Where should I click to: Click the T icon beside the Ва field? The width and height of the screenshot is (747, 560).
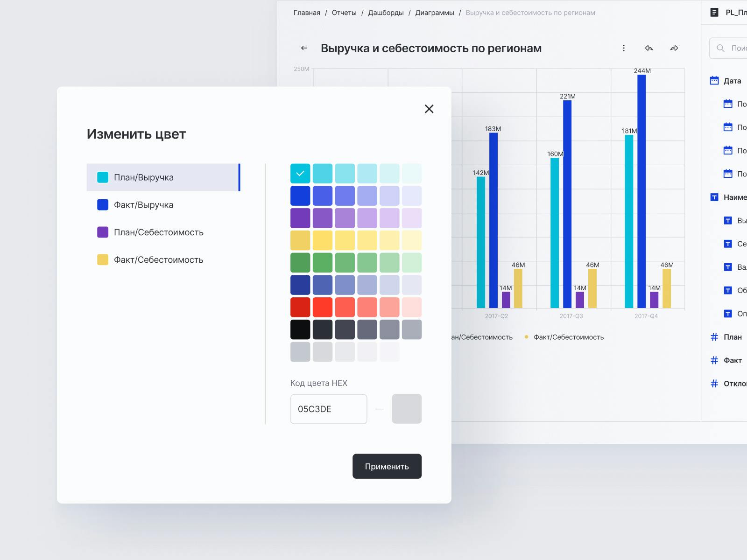pyautogui.click(x=728, y=267)
